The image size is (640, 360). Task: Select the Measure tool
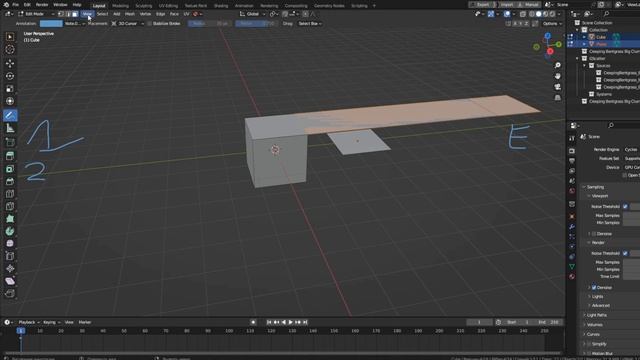pyautogui.click(x=10, y=128)
